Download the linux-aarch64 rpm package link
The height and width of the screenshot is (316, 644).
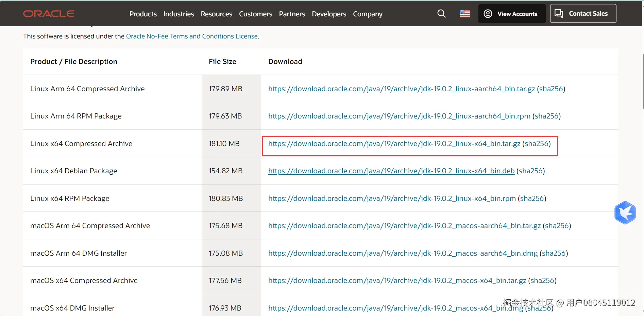click(399, 116)
